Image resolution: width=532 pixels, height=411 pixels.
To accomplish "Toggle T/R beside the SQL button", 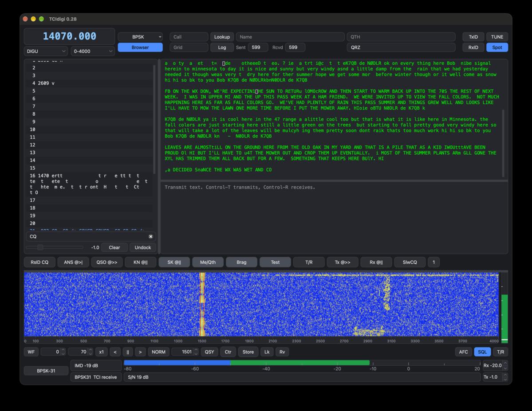I will pos(500,352).
